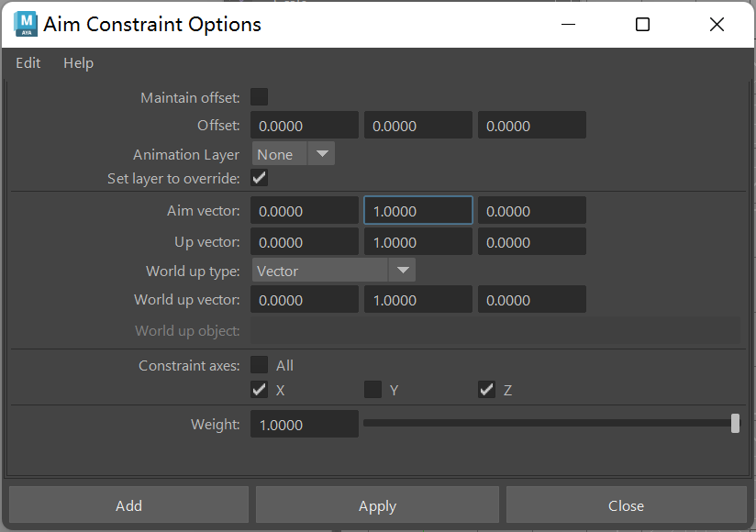Open the Help menu
The height and width of the screenshot is (532, 756).
(78, 63)
